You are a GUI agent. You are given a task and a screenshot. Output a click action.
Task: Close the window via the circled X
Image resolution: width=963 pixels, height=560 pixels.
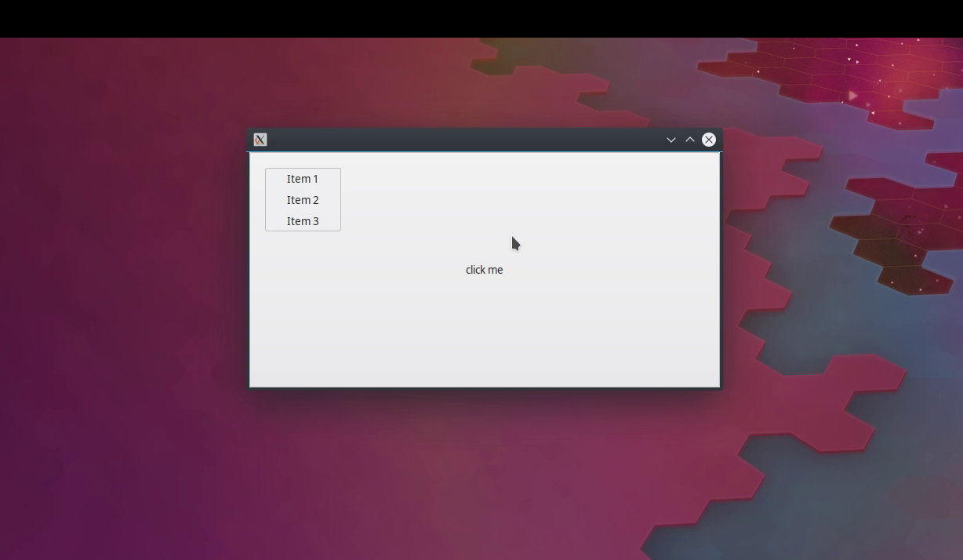coord(708,139)
